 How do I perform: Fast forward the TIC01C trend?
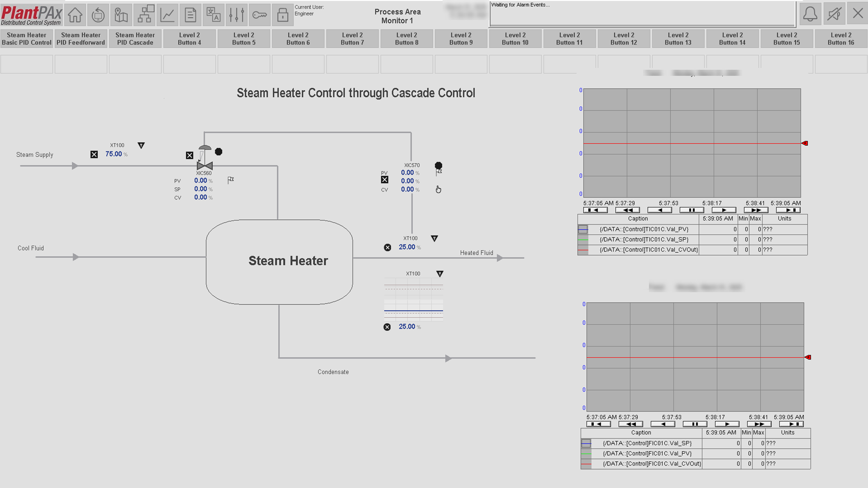point(756,210)
